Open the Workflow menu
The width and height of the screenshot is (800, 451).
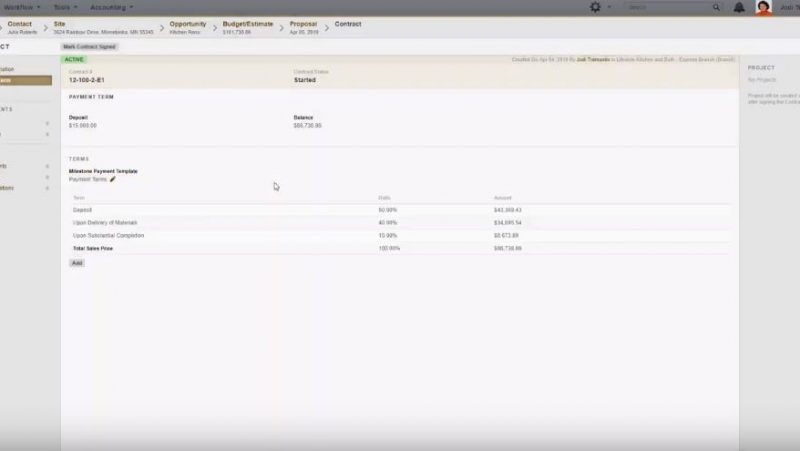21,7
